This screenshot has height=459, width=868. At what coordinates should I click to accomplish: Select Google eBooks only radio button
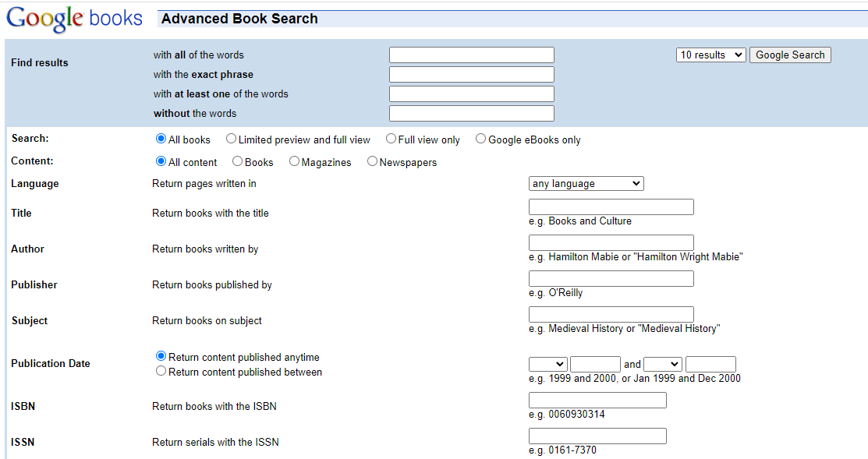(x=480, y=139)
